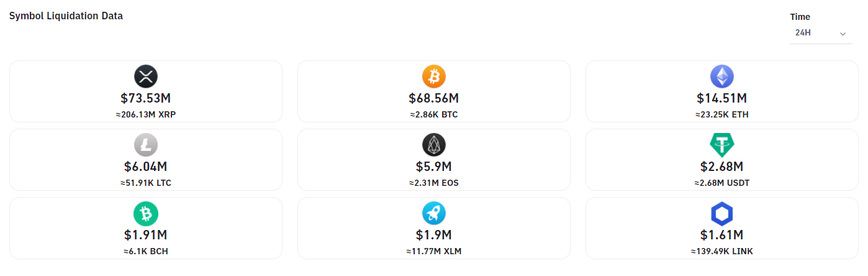
Task: Click the Litecoin silver icon
Action: 146,145
